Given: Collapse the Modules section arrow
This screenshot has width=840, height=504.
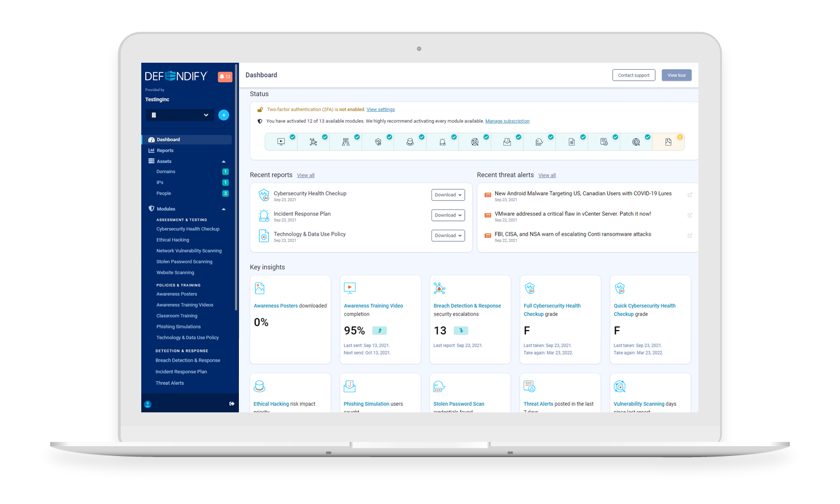Looking at the screenshot, I should (x=224, y=209).
